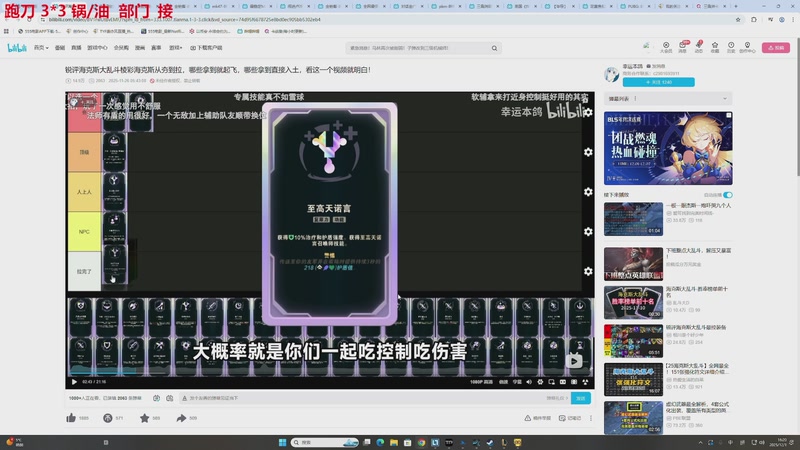
Task: Click the taskbar search box
Action: (325, 442)
